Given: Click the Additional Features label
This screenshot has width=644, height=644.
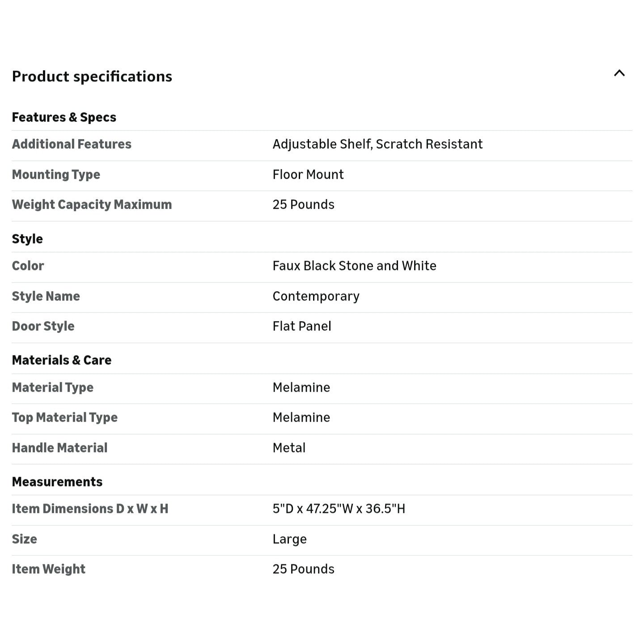Looking at the screenshot, I should (x=72, y=144).
